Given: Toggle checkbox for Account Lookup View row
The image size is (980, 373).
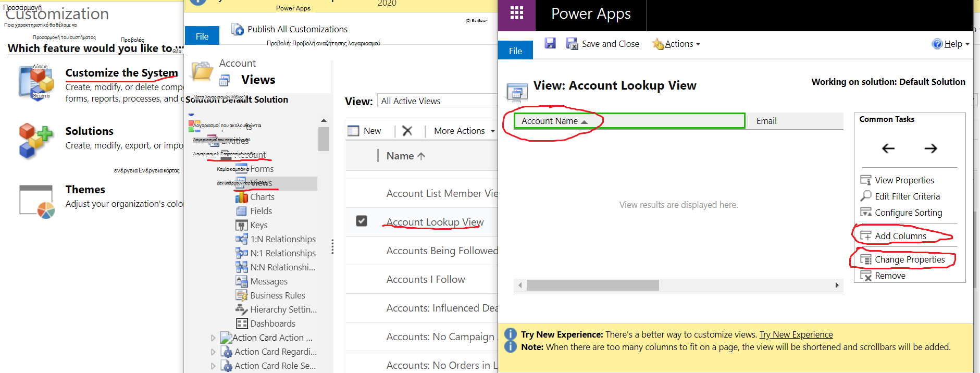Looking at the screenshot, I should [x=361, y=221].
